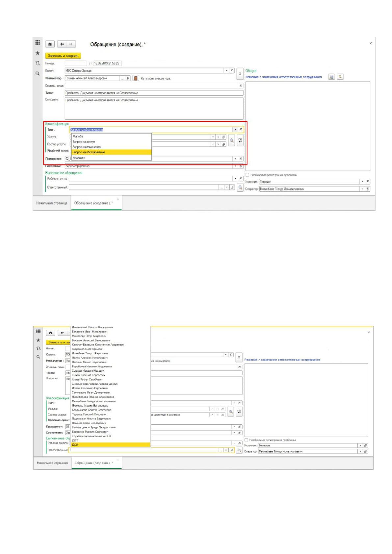Click the edit pencil button inside red frame
This screenshot has height=554, width=392.
[x=240, y=140]
